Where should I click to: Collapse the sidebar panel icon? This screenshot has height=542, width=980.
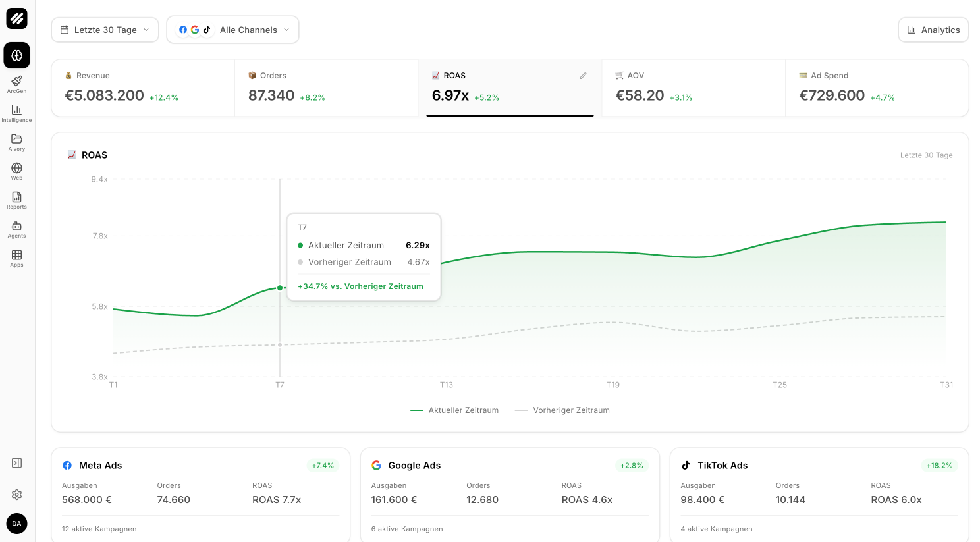coord(16,463)
